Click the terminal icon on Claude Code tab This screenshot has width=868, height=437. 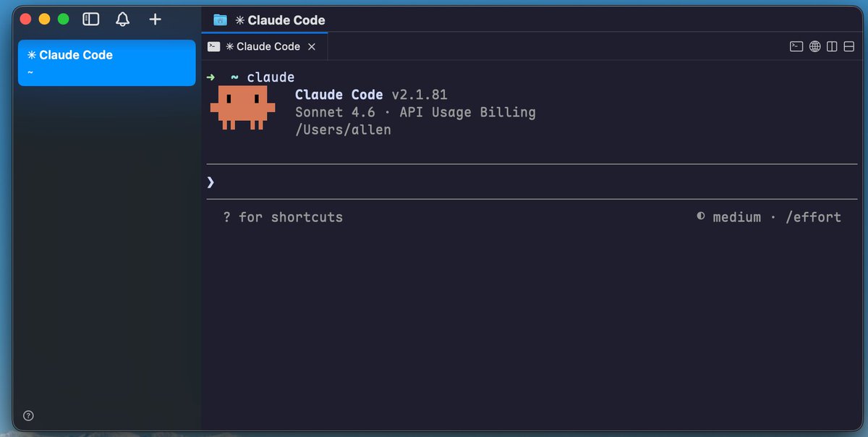coord(214,46)
